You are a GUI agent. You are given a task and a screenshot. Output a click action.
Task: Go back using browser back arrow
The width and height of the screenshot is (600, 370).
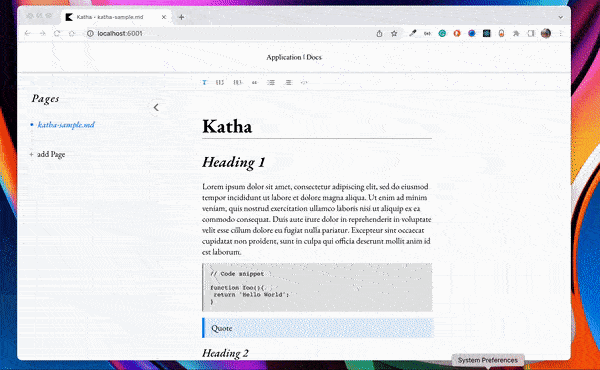[x=28, y=33]
